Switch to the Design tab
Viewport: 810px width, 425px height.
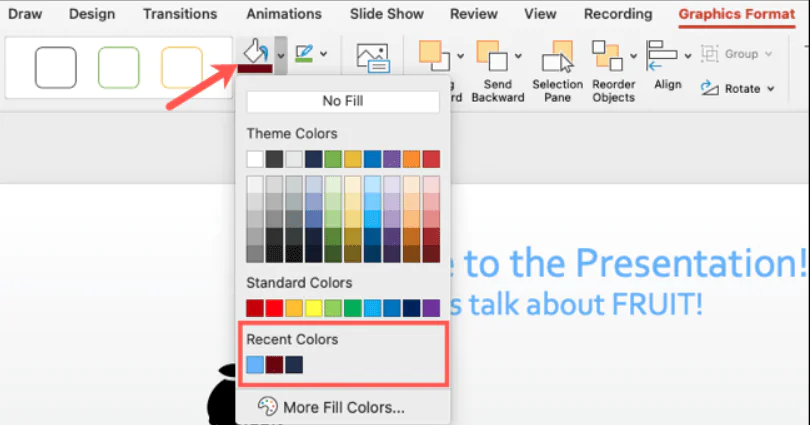[92, 14]
